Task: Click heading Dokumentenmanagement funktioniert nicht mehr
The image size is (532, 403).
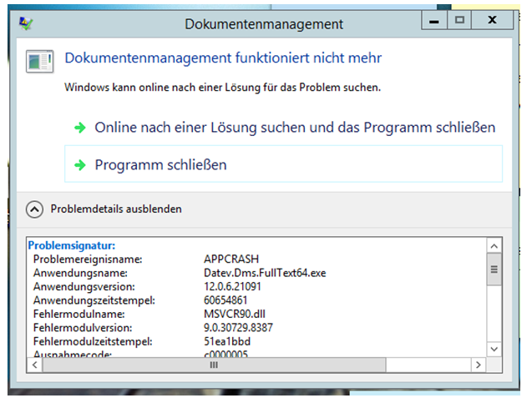Action: tap(223, 58)
